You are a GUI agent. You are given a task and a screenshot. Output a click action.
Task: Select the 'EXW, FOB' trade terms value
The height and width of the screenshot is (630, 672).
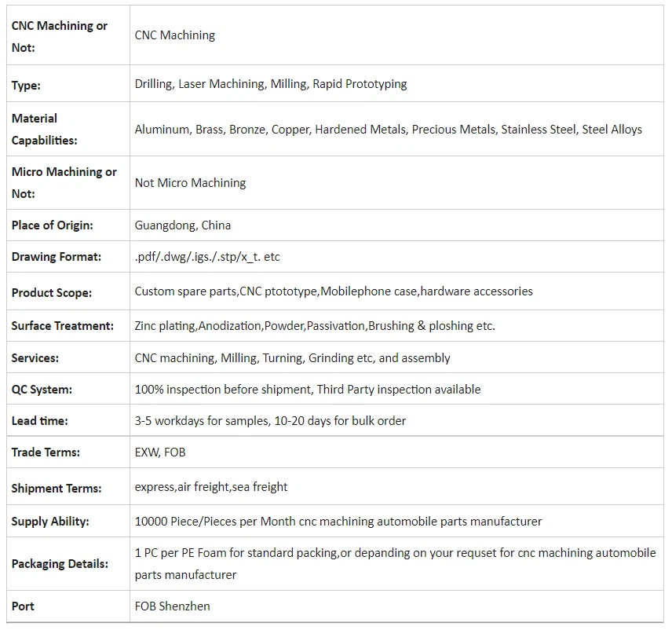pos(160,452)
